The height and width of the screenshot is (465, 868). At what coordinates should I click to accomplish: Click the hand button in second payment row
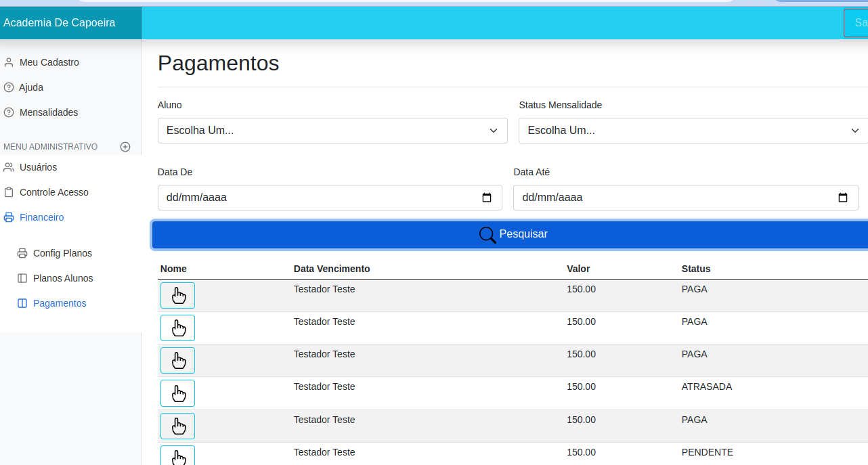pos(177,328)
